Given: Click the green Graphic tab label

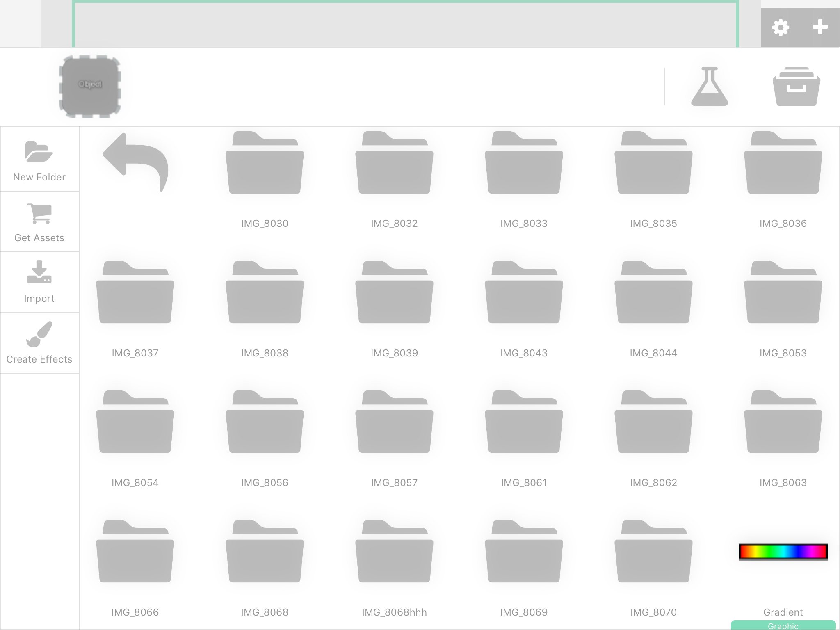Looking at the screenshot, I should 783,625.
